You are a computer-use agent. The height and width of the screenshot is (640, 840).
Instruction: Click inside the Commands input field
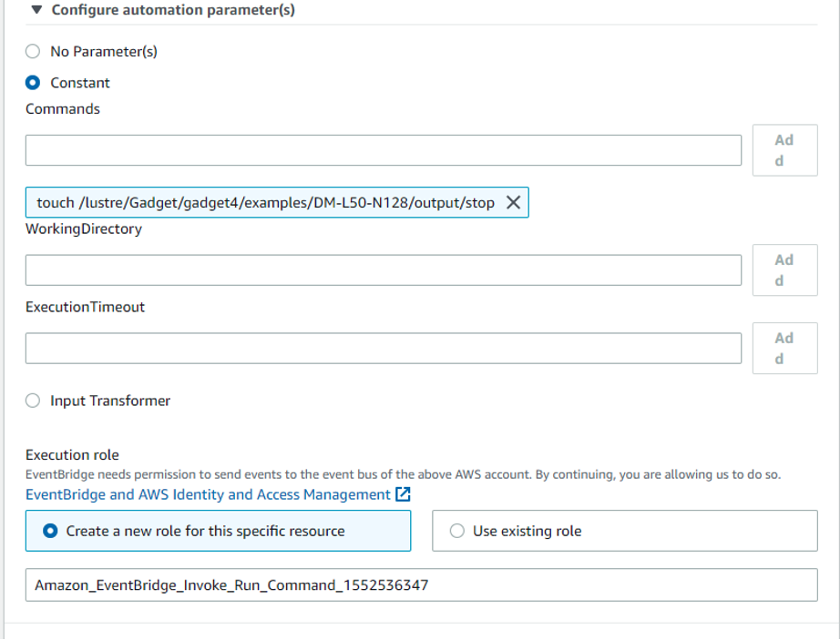click(383, 149)
